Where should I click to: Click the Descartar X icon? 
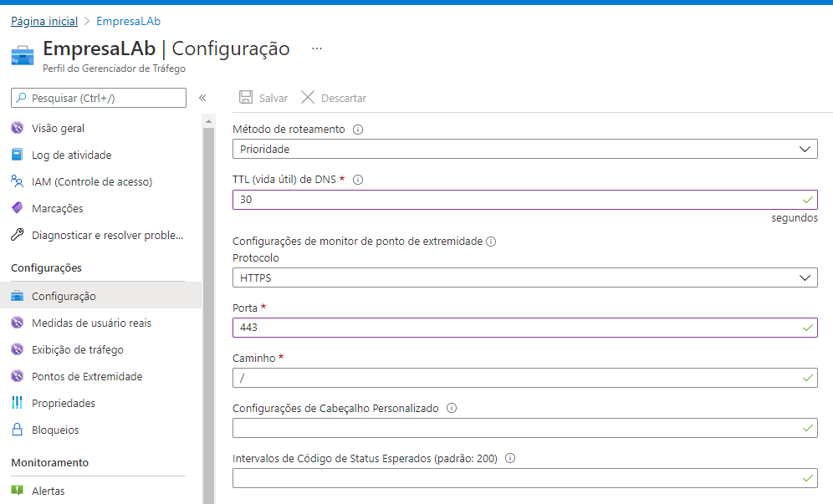click(x=308, y=97)
